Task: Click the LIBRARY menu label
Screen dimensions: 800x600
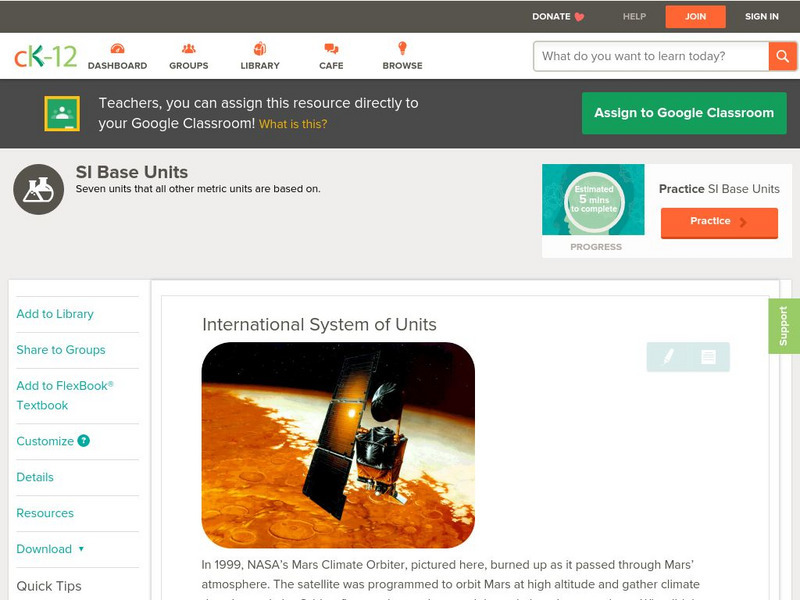Action: (x=260, y=66)
